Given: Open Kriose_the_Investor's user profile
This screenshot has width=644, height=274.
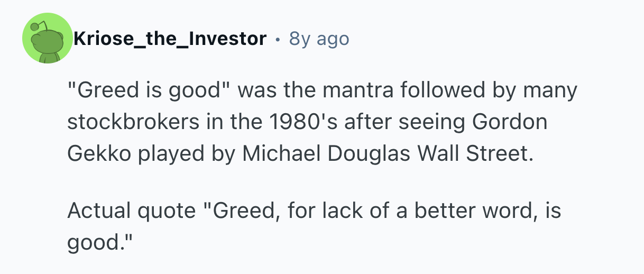Looking at the screenshot, I should tap(170, 39).
